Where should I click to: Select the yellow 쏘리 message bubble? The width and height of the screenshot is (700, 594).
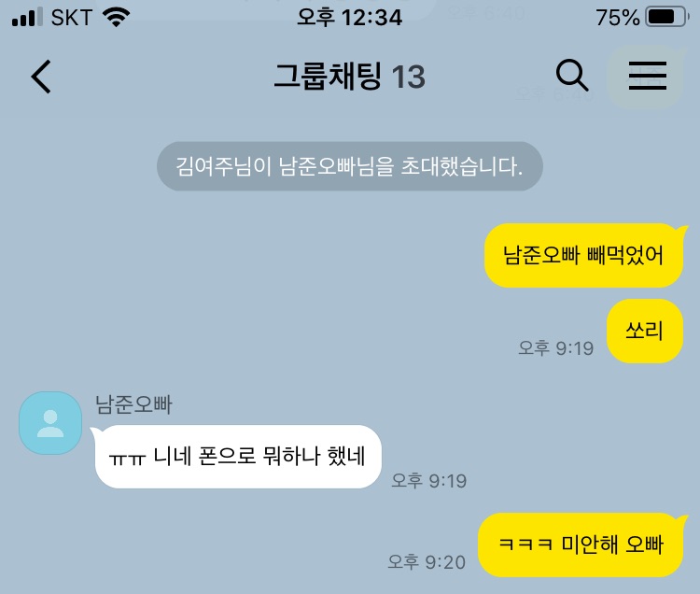[x=645, y=331]
